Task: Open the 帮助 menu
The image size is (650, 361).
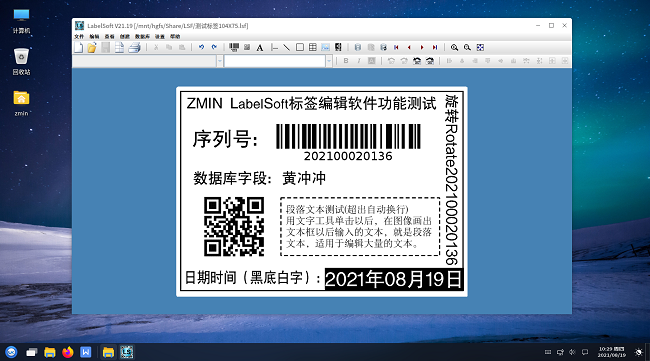Action: 175,36
